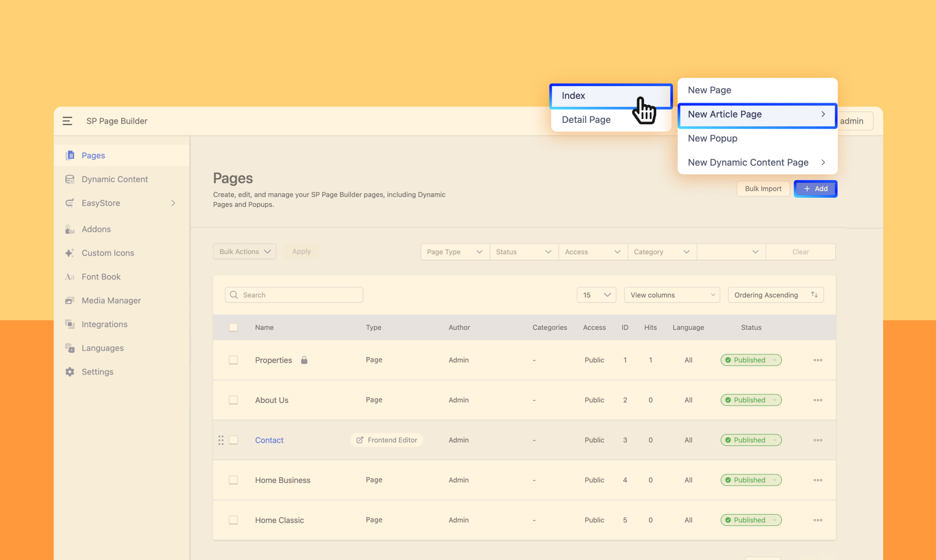Choose New Popup menu entry

click(713, 138)
